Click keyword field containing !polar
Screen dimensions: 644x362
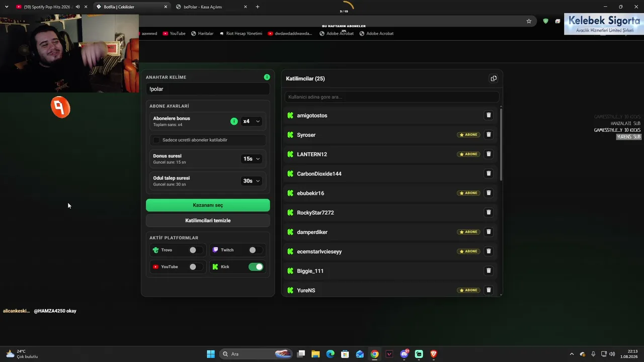(208, 89)
